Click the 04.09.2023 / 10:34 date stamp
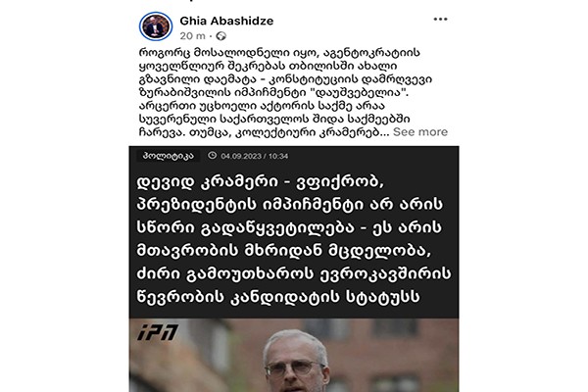 tap(255, 156)
